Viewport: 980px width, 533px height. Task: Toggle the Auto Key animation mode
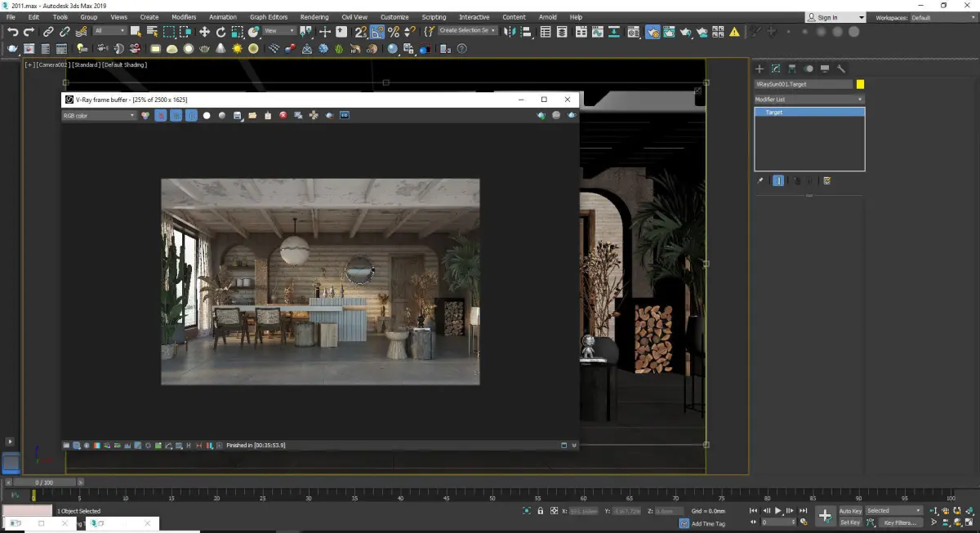[850, 511]
